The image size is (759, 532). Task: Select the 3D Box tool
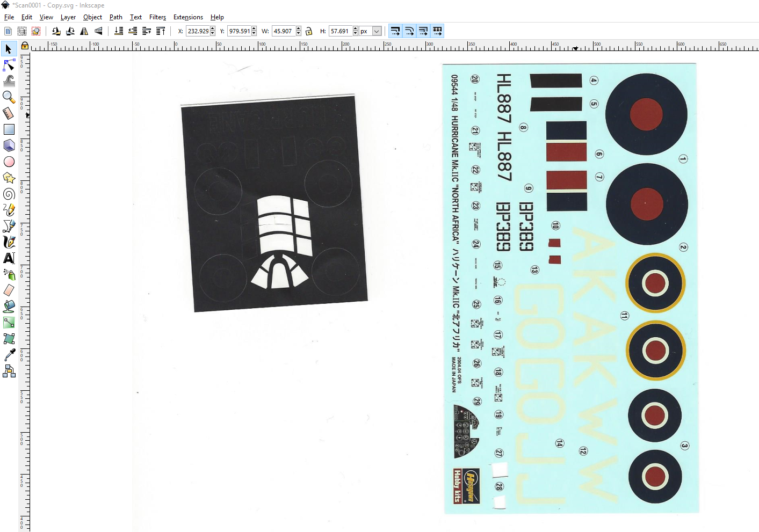(x=9, y=145)
